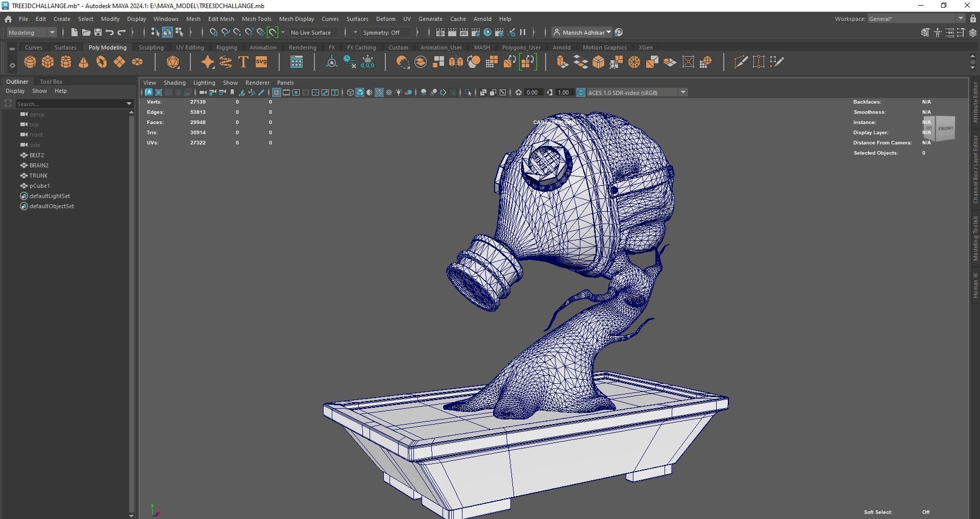Switch to the Tool Box tab
980x519 pixels.
[x=51, y=82]
